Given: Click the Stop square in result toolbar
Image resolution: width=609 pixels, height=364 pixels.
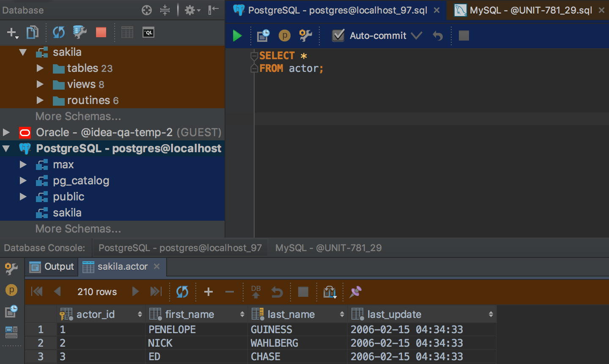Looking at the screenshot, I should (x=303, y=291).
